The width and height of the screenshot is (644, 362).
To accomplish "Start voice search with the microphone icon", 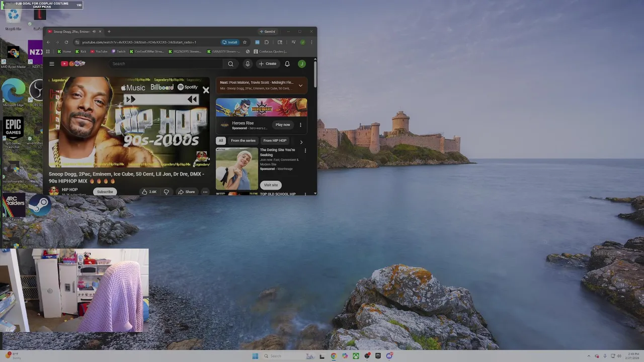I will click(248, 64).
